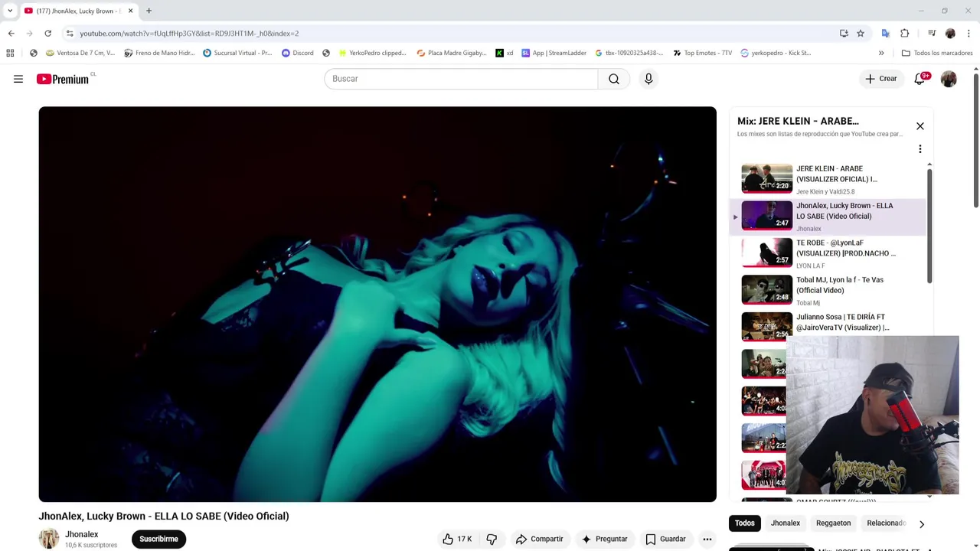Open the YouTube account avatar menu

pyautogui.click(x=949, y=79)
